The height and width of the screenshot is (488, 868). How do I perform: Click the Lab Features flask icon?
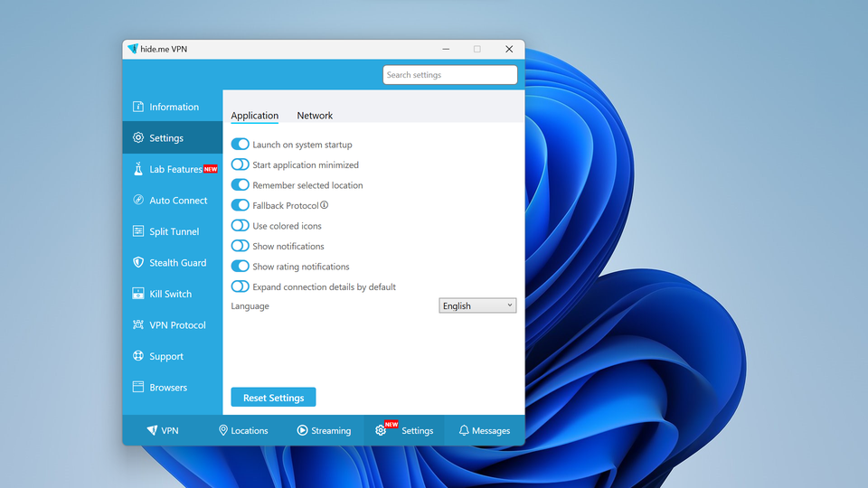point(137,169)
